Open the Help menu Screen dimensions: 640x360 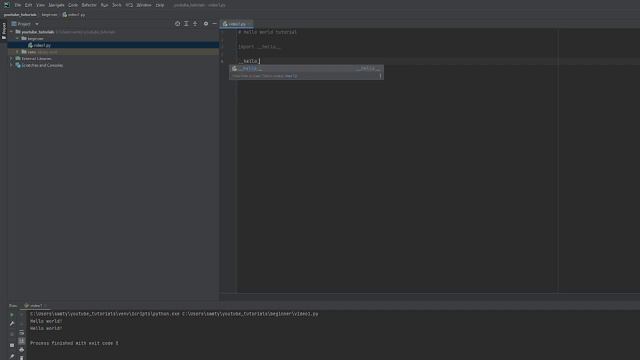[x=160, y=5]
